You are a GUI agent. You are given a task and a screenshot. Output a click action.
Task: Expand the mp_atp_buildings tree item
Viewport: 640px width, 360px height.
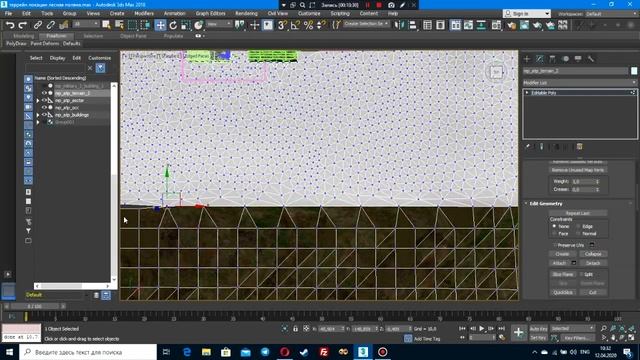click(x=38, y=115)
